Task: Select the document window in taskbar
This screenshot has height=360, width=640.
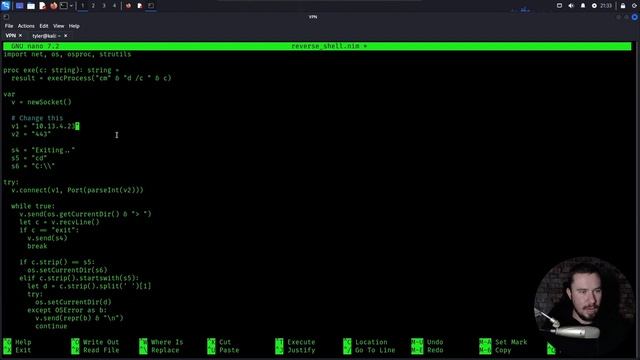Action: pyautogui.click(x=140, y=6)
